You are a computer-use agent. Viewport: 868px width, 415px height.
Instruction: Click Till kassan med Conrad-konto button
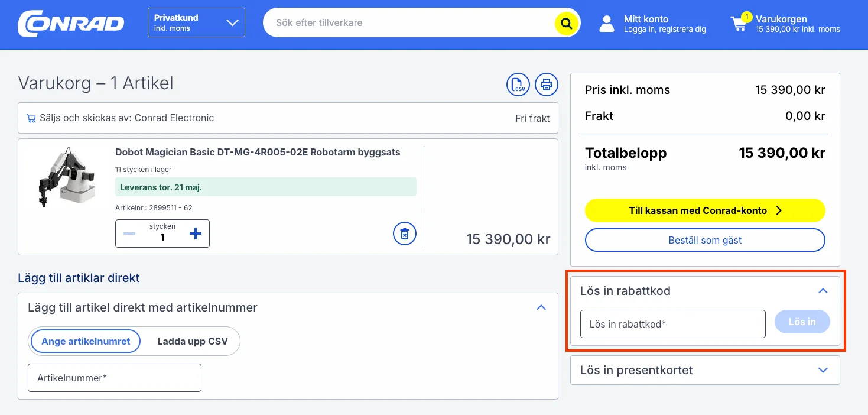point(705,210)
